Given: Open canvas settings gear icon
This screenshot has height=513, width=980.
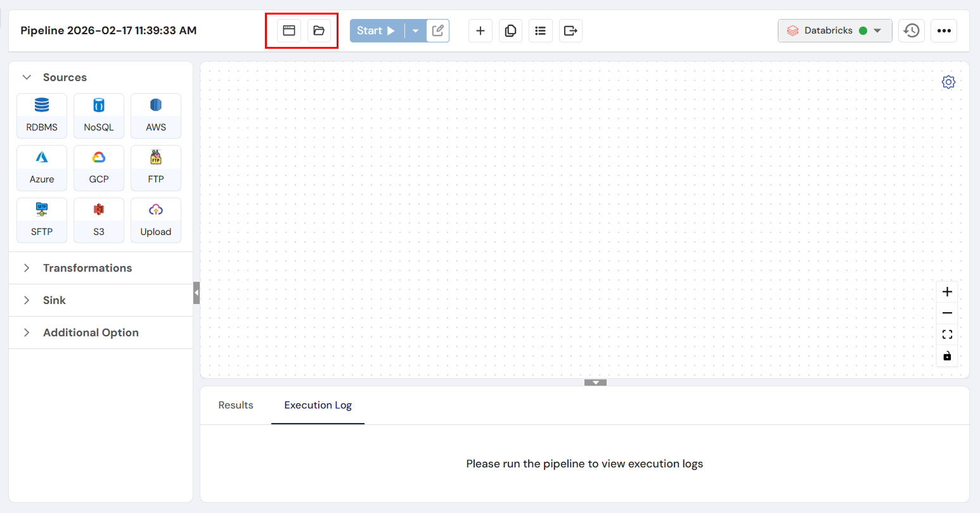Looking at the screenshot, I should pyautogui.click(x=948, y=82).
